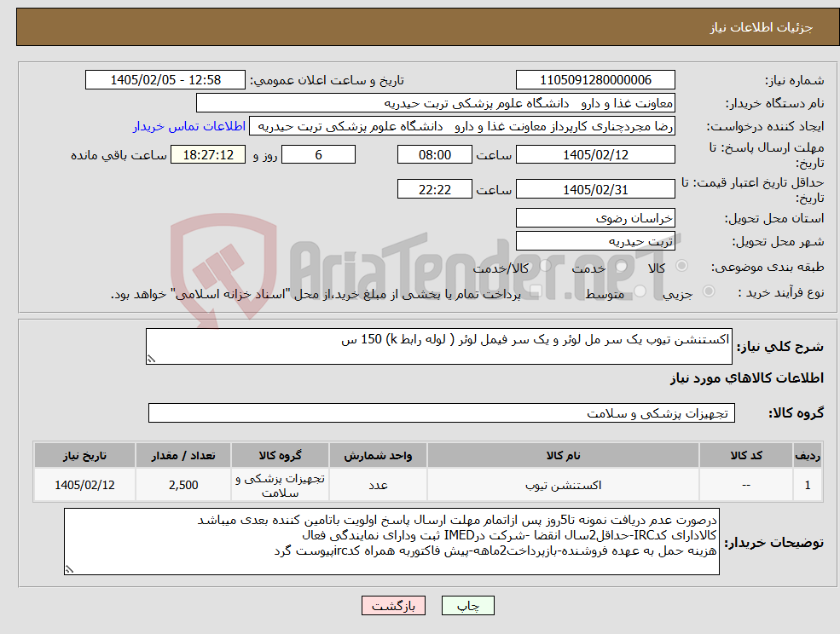Click the table need date cell 1405/02/12
Screen dimensions: 840x634
(84, 485)
